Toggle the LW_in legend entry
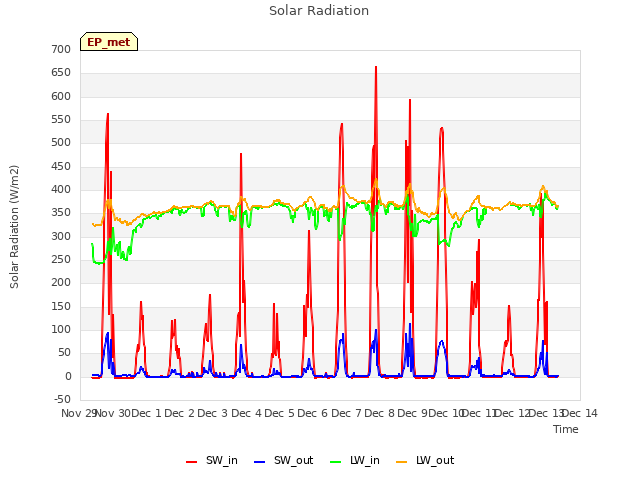 pyautogui.click(x=355, y=460)
